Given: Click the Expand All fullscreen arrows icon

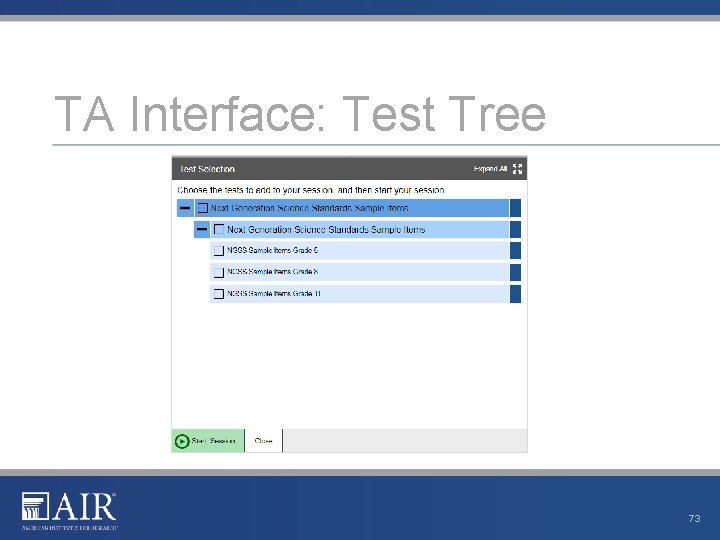Looking at the screenshot, I should 518,169.
